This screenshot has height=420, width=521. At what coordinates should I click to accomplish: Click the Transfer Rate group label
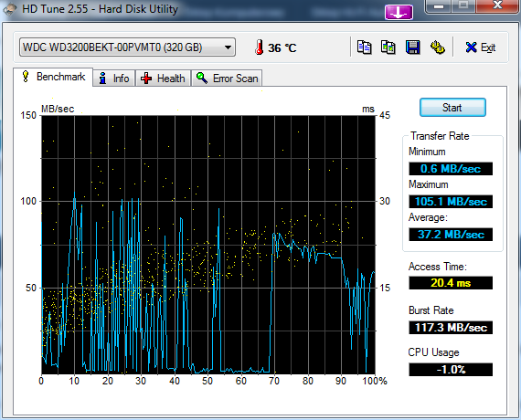click(440, 136)
